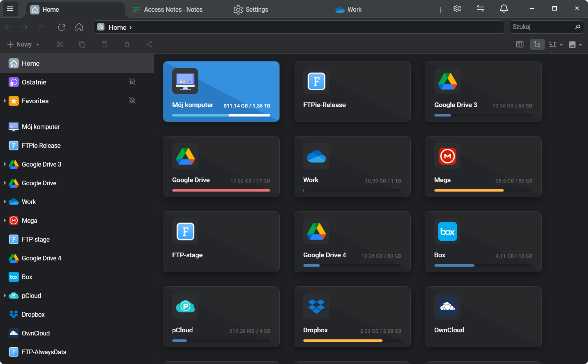Open the FTPie-Release card
Viewport: 588px width, 364px height.
[x=352, y=91]
